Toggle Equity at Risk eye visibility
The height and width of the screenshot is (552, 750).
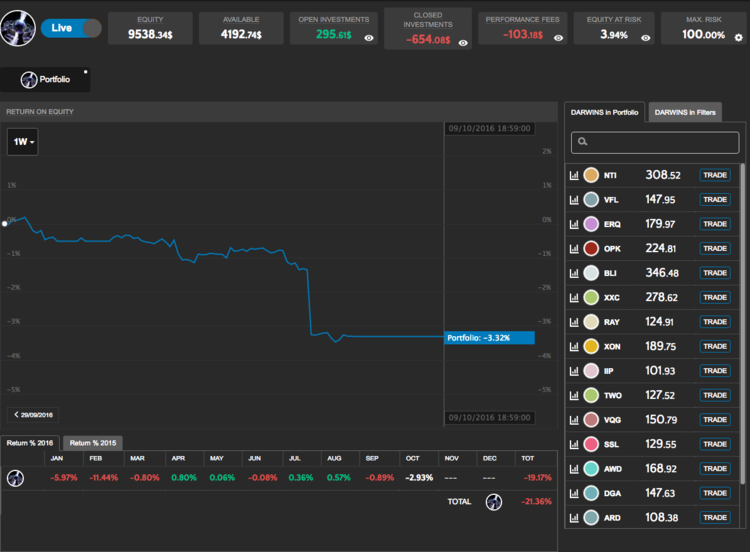645,37
